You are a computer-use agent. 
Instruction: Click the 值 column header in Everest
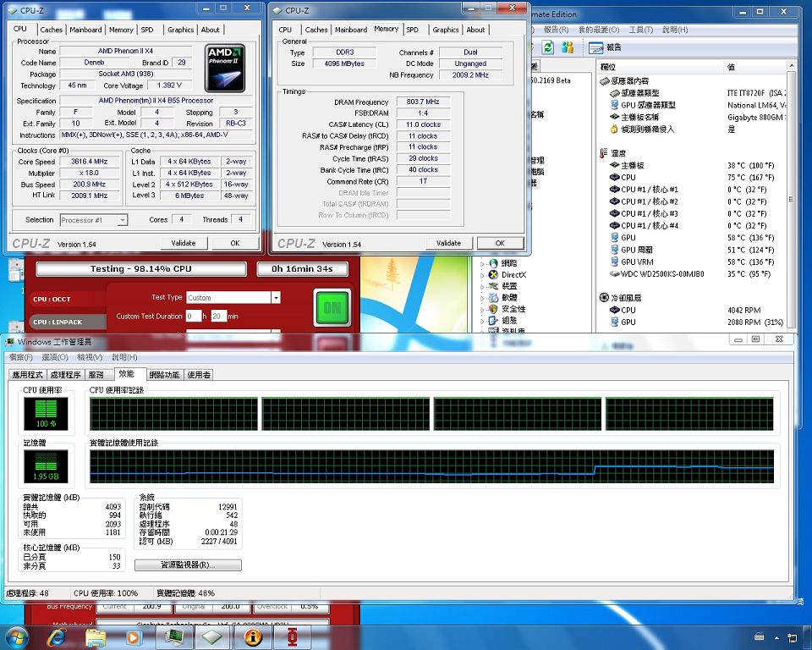coord(754,67)
